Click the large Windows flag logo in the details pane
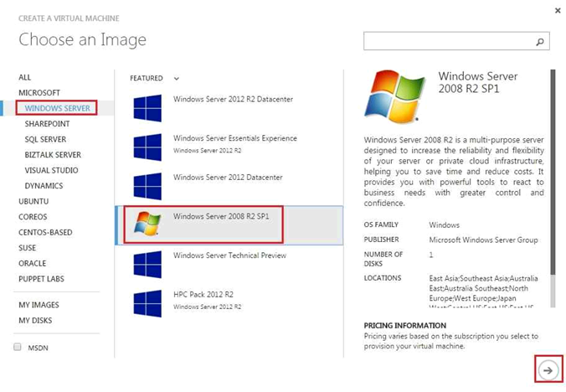 pyautogui.click(x=395, y=96)
